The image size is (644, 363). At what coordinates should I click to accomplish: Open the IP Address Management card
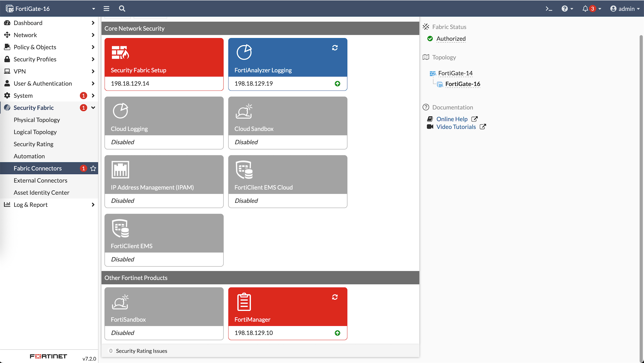164,181
